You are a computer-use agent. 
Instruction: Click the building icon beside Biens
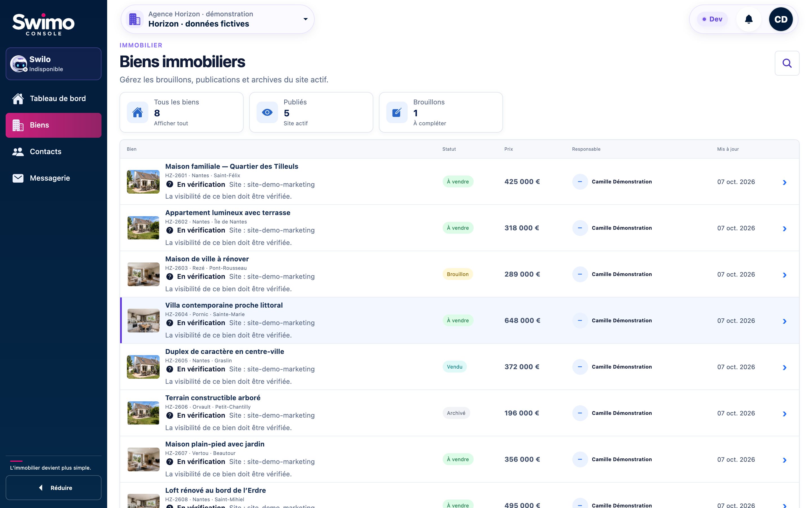(x=18, y=125)
